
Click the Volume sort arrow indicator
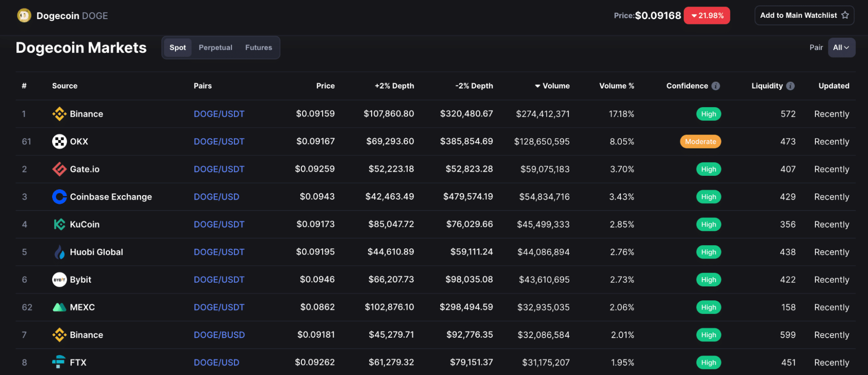538,86
